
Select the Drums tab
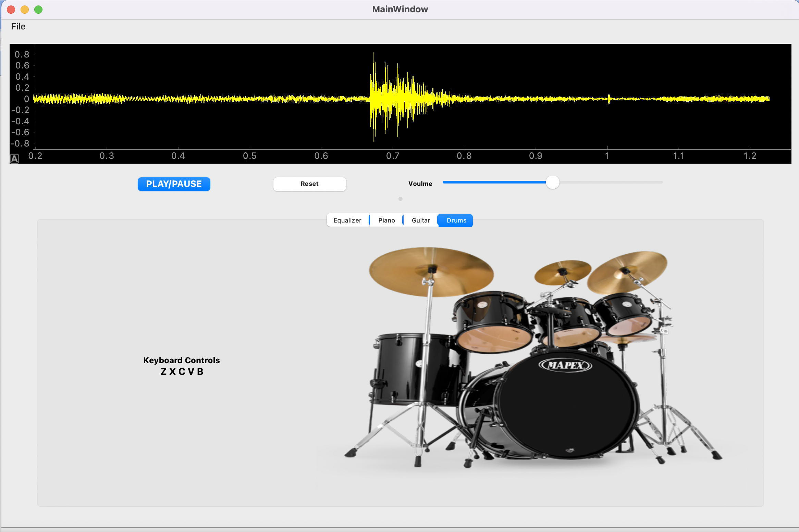coord(456,220)
